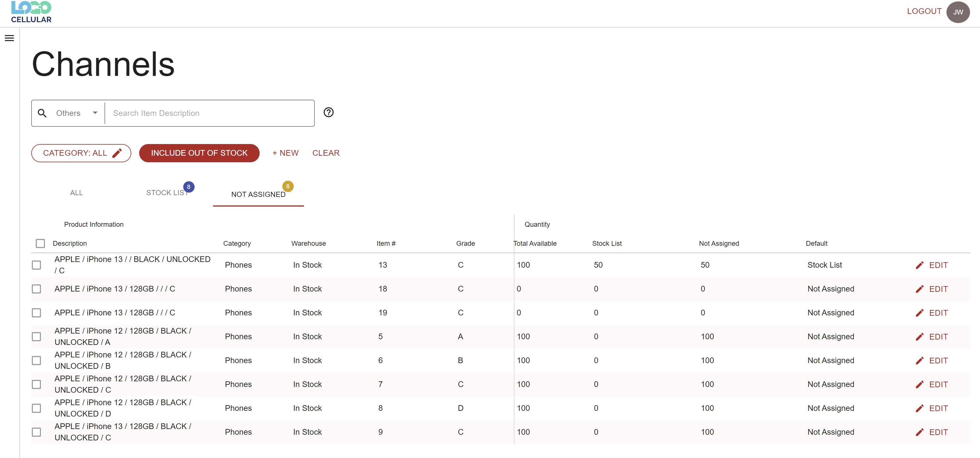The height and width of the screenshot is (458, 980).
Task: Click the Not Assigned column header
Action: point(719,243)
